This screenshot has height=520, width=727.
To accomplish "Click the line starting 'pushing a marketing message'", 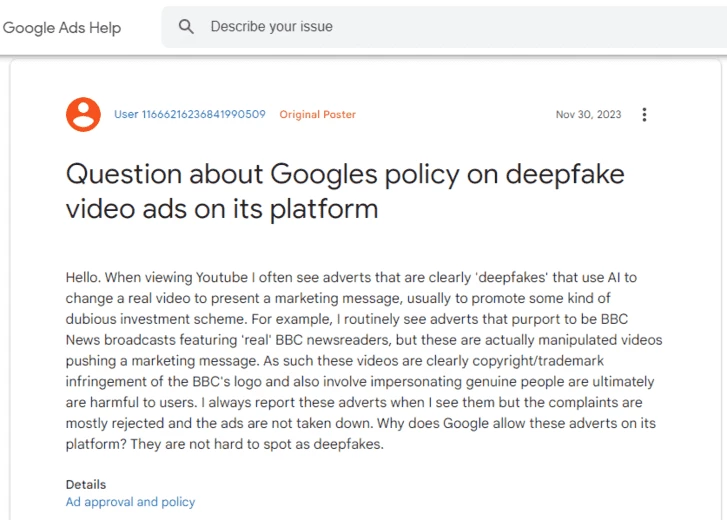I will click(x=335, y=361).
